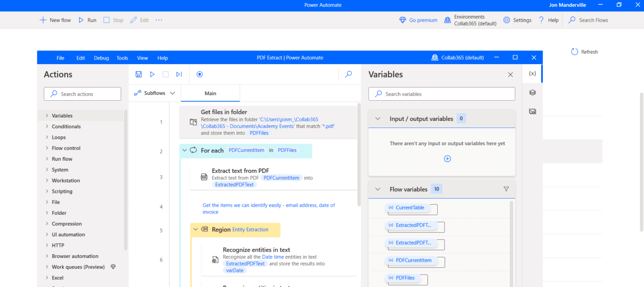Select the {x} Variables pane icon

[x=532, y=73]
